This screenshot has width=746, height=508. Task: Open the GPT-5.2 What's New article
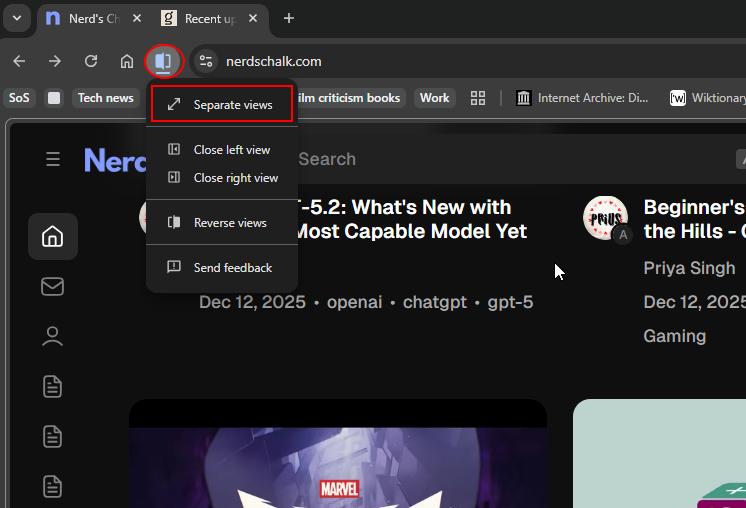coord(411,219)
